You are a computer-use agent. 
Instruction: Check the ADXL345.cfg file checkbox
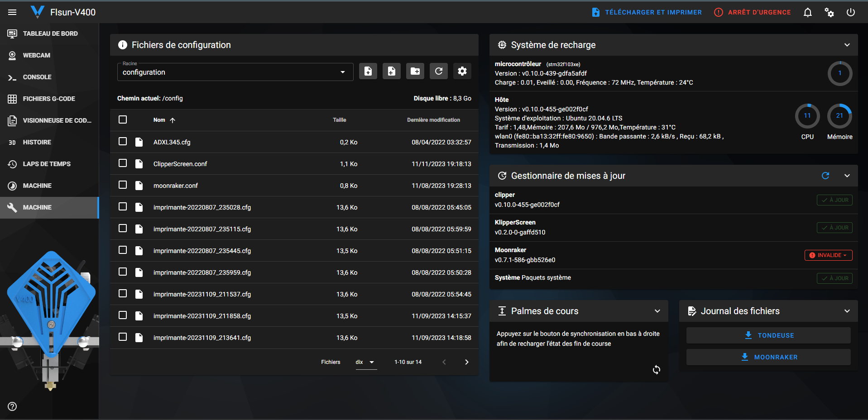pyautogui.click(x=123, y=141)
